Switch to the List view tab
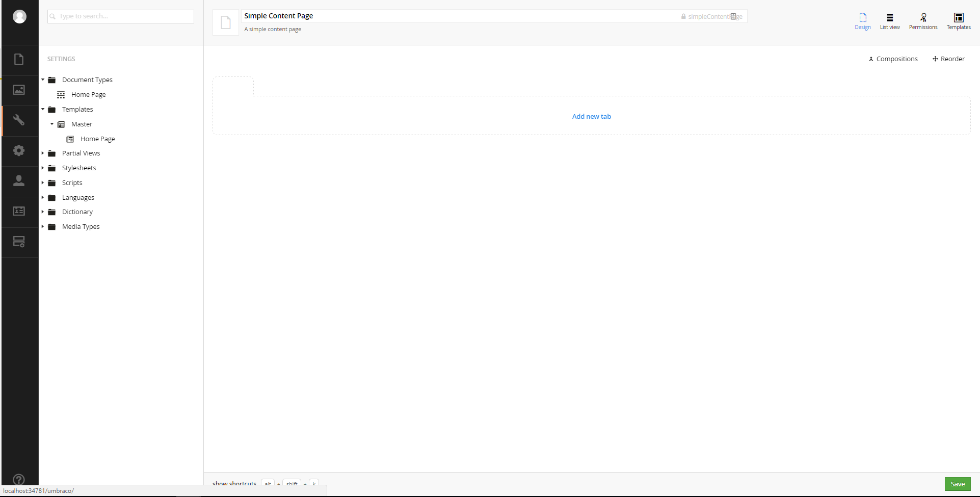 click(x=890, y=21)
